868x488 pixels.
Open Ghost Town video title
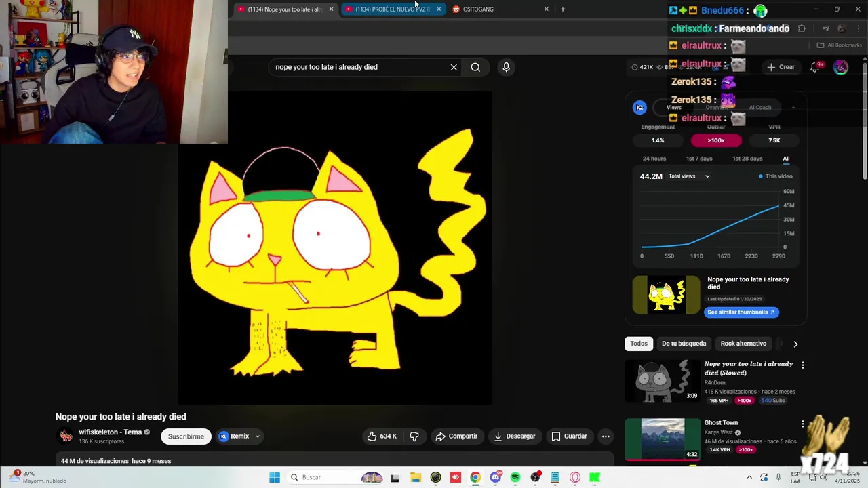point(721,423)
